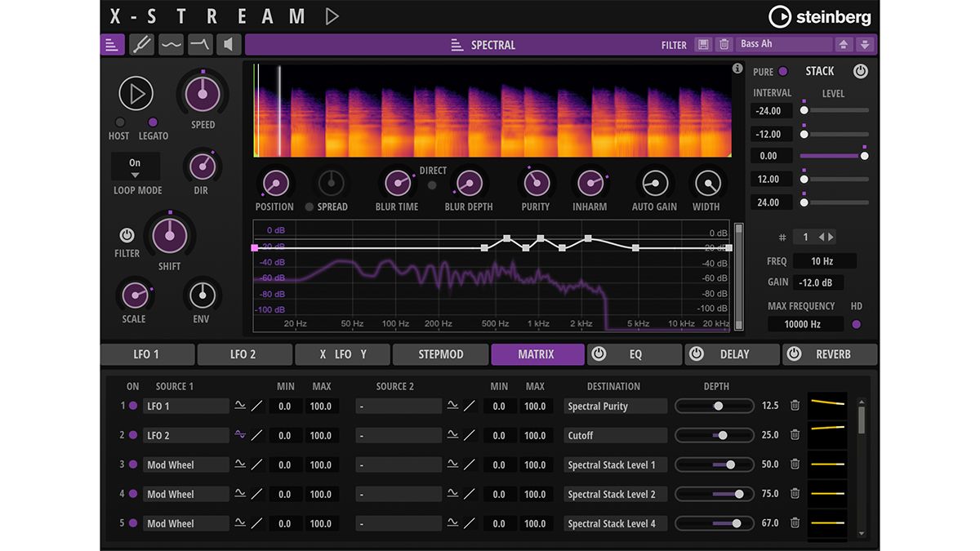Open the tuning fork tool
Image resolution: width=980 pixels, height=551 pixels.
click(141, 44)
